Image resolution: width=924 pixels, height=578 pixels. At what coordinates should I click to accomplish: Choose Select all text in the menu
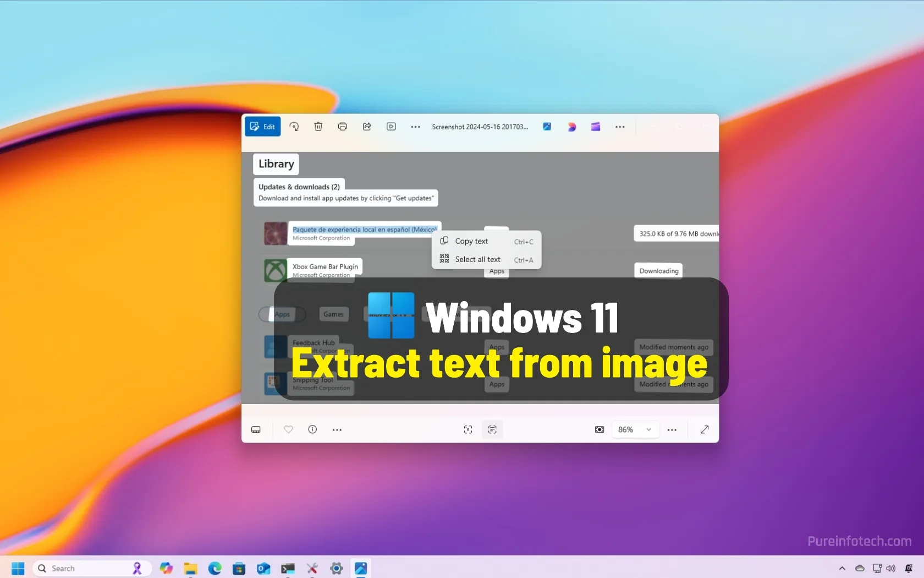(477, 259)
